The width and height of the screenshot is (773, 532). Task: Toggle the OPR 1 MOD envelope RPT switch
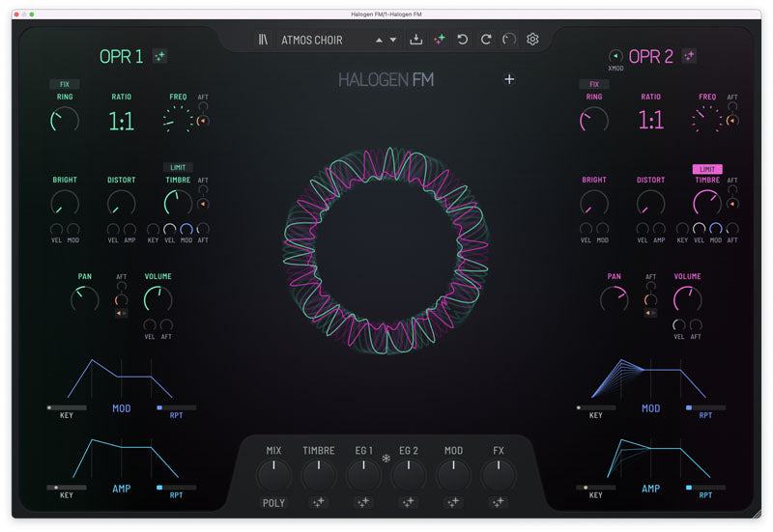(176, 407)
